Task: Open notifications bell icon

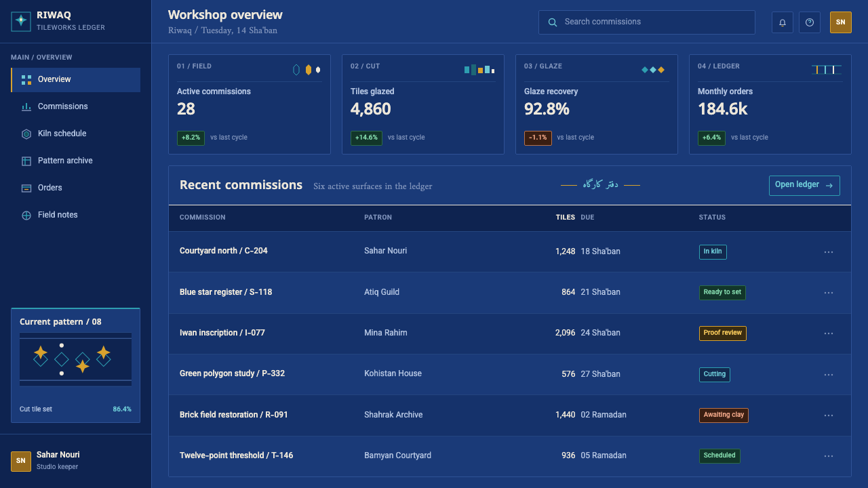Action: (x=783, y=22)
